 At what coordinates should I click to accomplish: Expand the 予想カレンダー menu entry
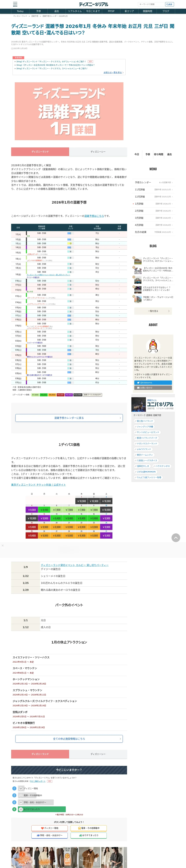pos(153,182)
